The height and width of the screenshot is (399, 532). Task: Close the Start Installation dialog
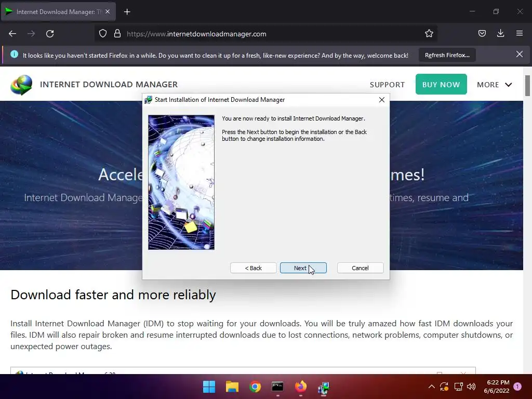(x=382, y=100)
